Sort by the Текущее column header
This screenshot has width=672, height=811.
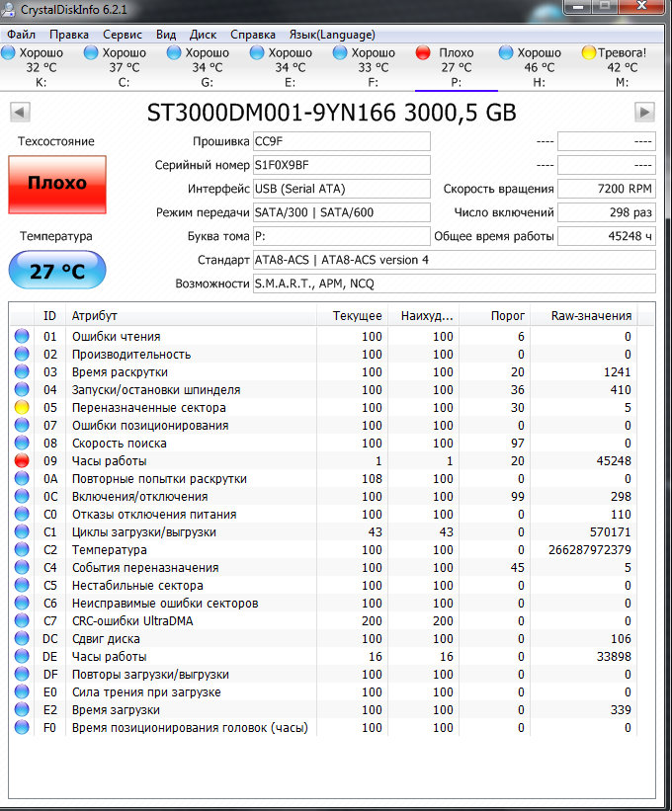(352, 315)
